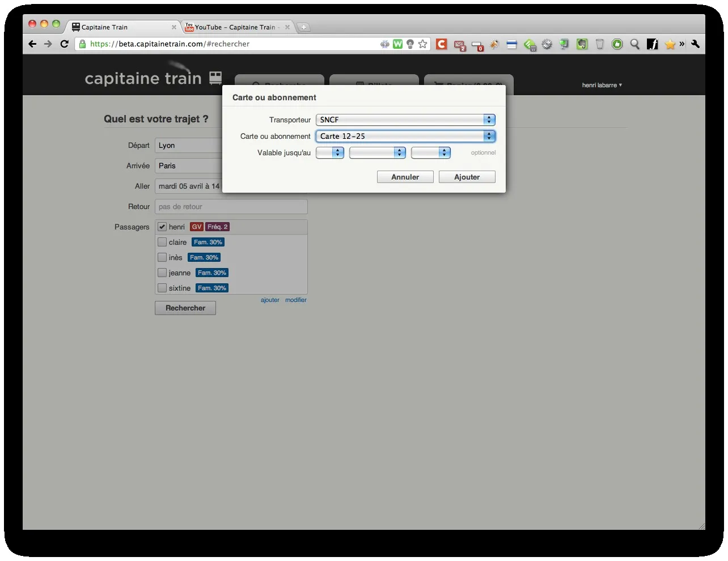Open the last Valable jusqu'au date dropdown
This screenshot has width=728, height=561.
431,152
